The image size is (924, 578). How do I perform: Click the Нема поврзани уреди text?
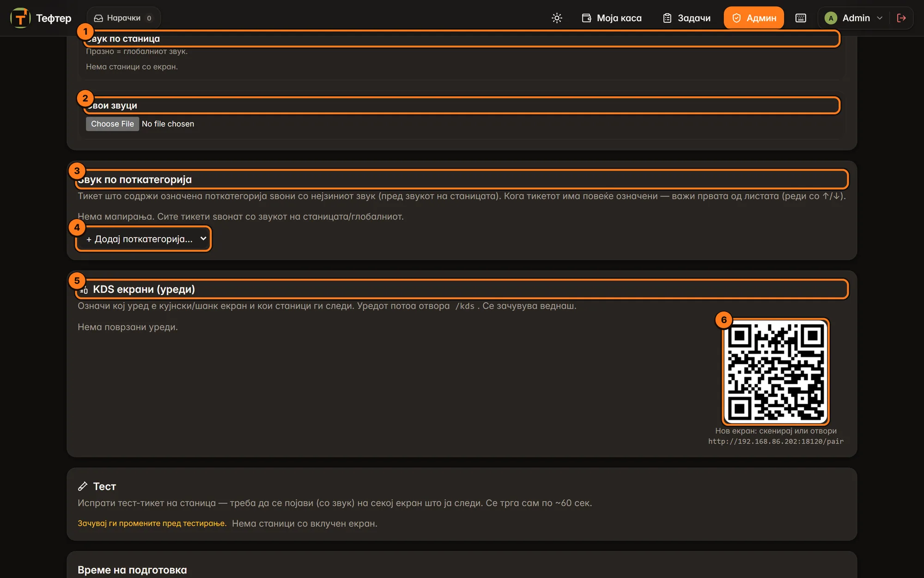(128, 327)
